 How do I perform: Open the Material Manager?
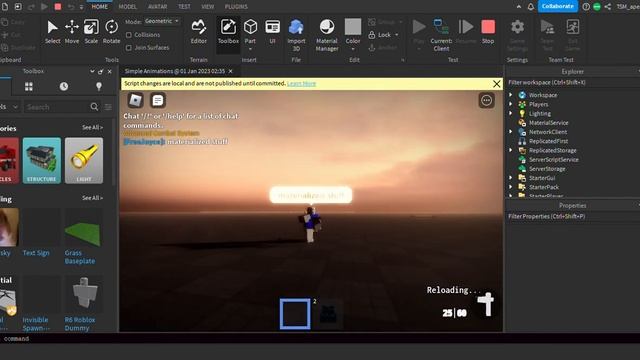pyautogui.click(x=327, y=35)
